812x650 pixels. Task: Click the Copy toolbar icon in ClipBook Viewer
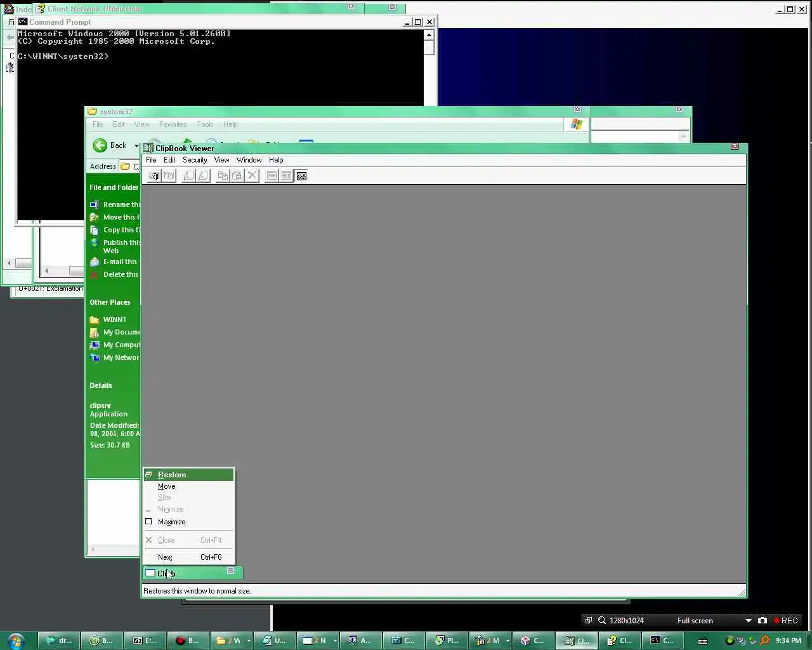click(223, 176)
